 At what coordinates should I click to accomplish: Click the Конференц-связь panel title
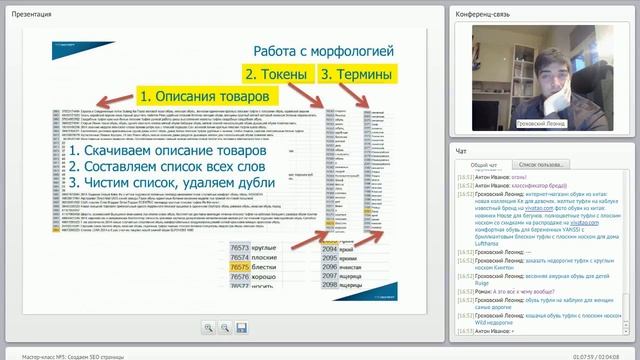click(x=482, y=14)
